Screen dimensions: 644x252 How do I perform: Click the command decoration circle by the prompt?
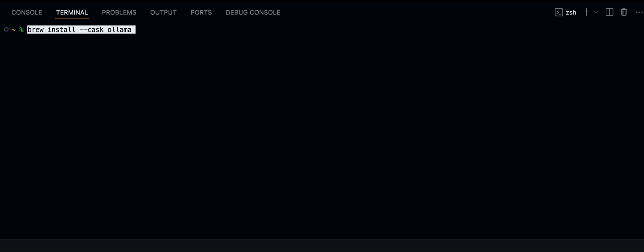[x=6, y=30]
